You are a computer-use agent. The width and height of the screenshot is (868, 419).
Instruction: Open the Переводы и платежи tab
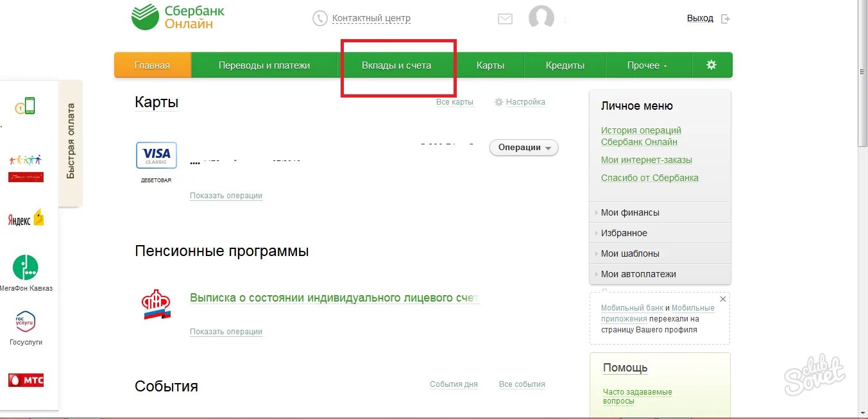pos(264,65)
